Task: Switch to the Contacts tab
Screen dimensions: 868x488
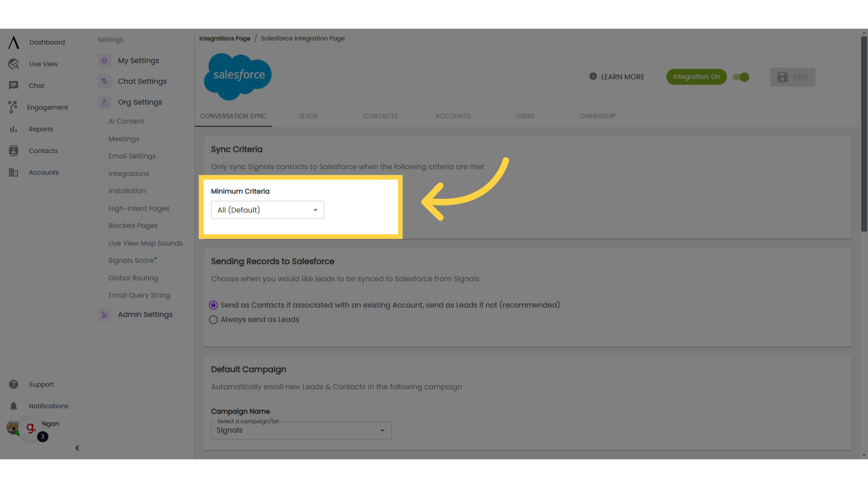Action: (381, 116)
